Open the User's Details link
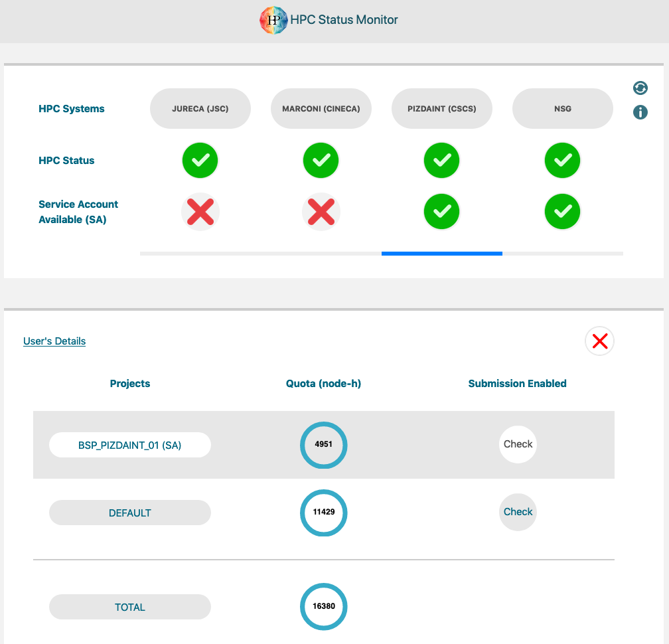The height and width of the screenshot is (644, 669). [54, 341]
